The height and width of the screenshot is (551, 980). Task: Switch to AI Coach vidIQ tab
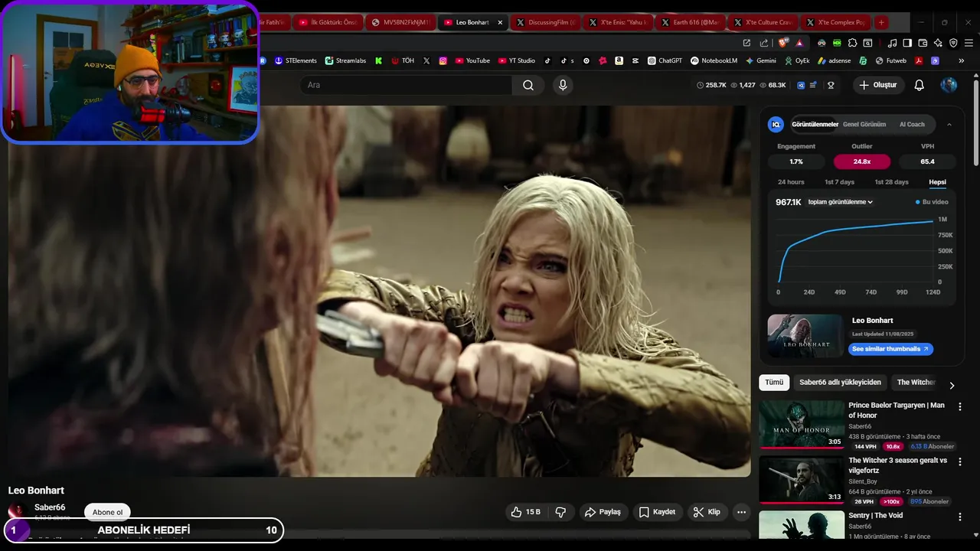pos(912,124)
